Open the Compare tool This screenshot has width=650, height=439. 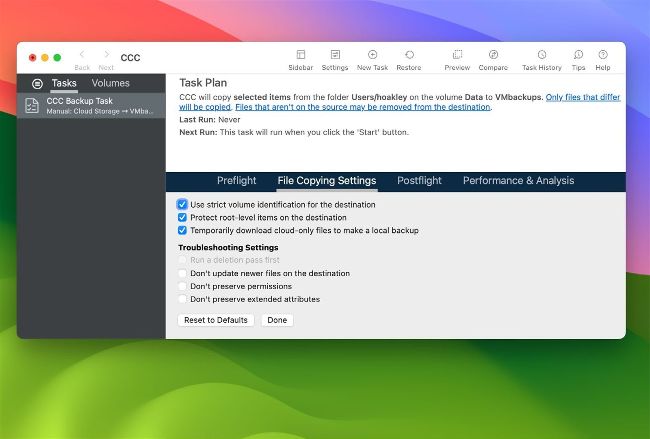(493, 55)
